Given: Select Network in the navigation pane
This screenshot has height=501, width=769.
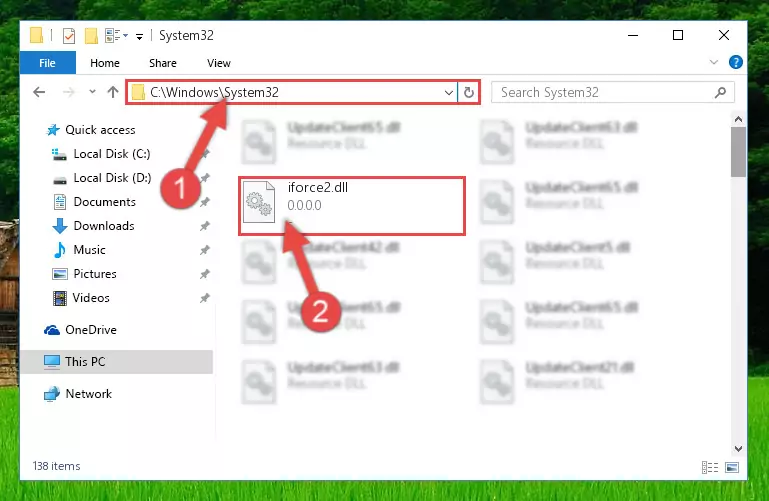Looking at the screenshot, I should (x=88, y=394).
